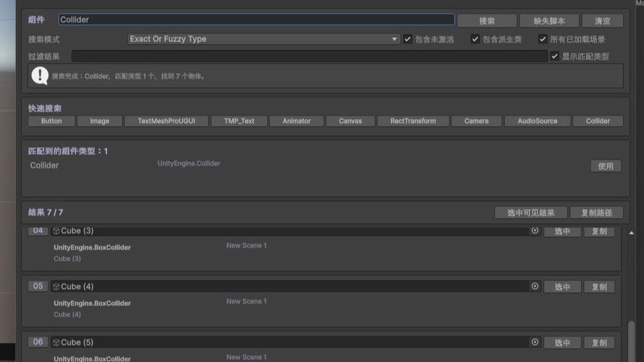
Task: Click 复制 button on Cube (3) row
Action: (x=599, y=232)
